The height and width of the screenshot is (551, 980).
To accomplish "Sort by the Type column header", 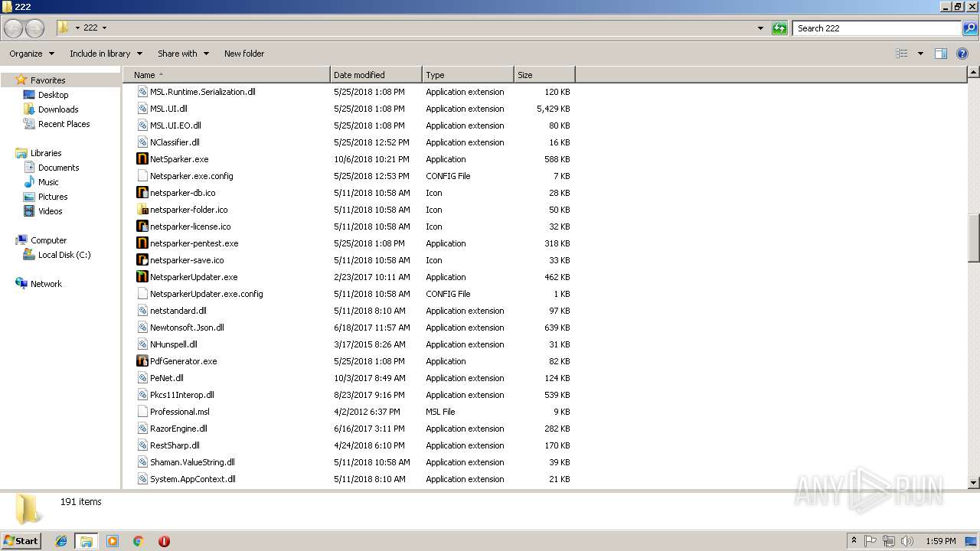I will [x=468, y=75].
